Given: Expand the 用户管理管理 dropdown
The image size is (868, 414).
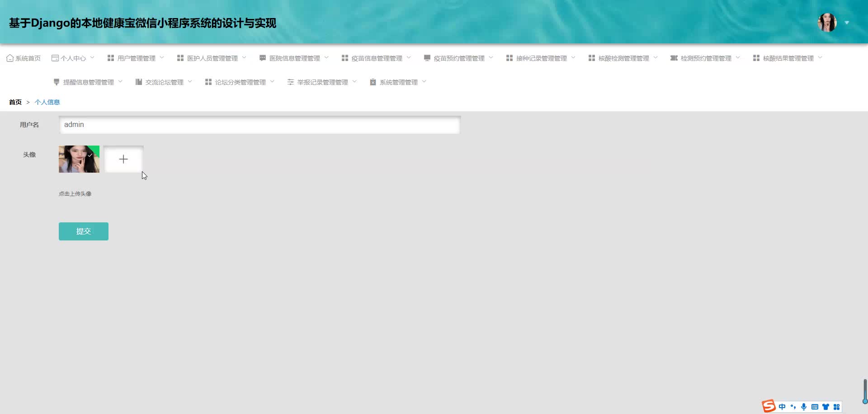Looking at the screenshot, I should click(162, 58).
